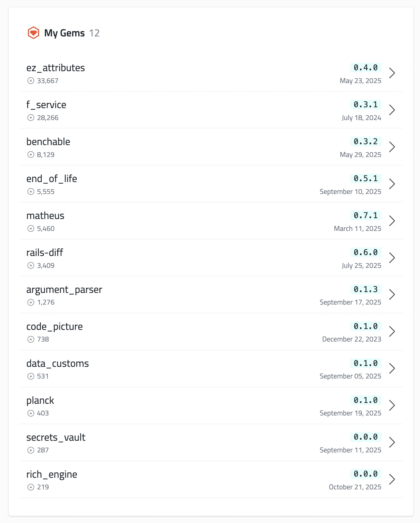Open the code_picture row chevron arrow

tap(392, 332)
